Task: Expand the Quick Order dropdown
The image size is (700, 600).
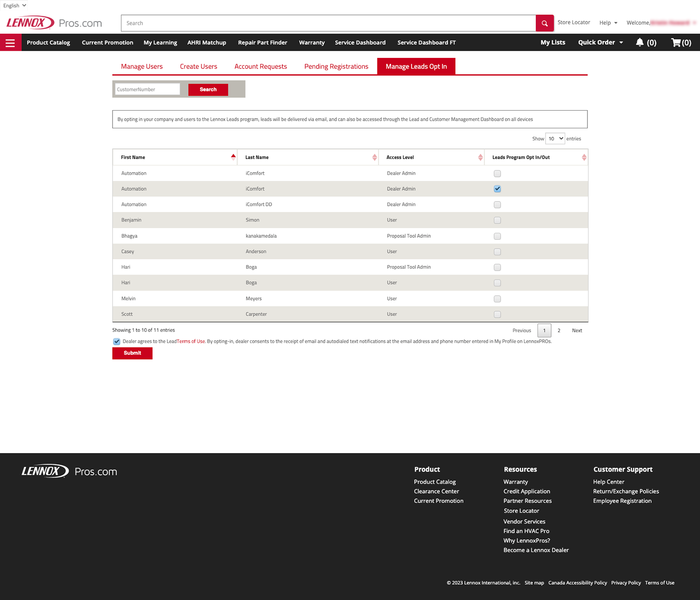Action: coord(601,42)
